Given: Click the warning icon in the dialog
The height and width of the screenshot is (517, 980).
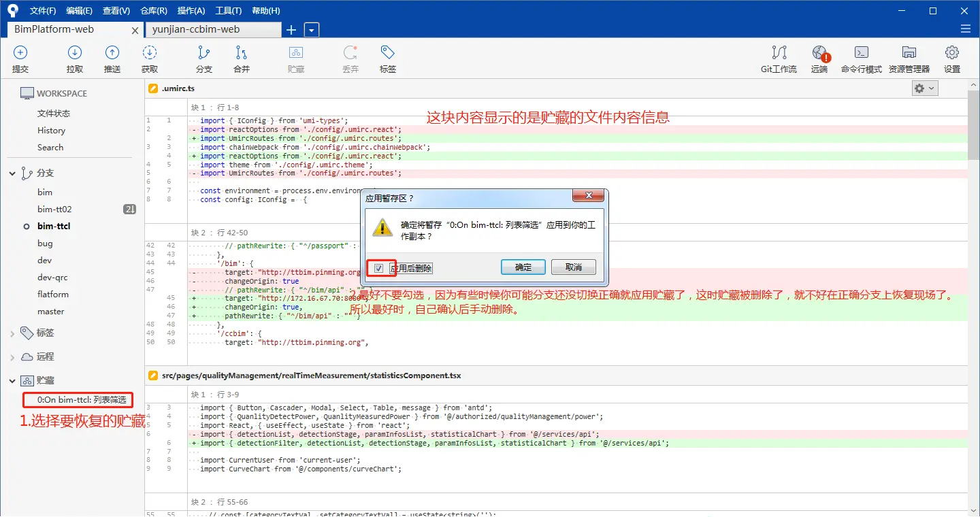Looking at the screenshot, I should 382,227.
